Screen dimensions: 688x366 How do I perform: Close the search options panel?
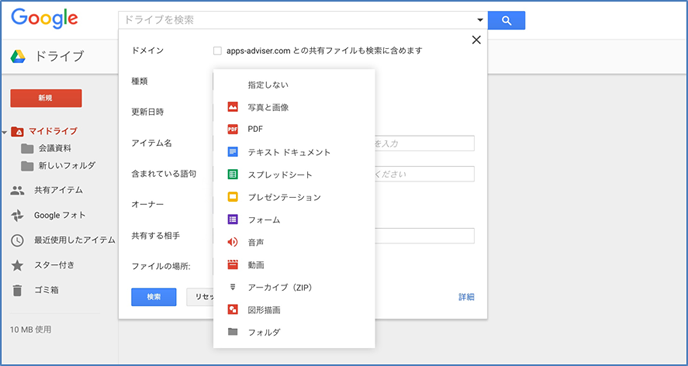(476, 40)
